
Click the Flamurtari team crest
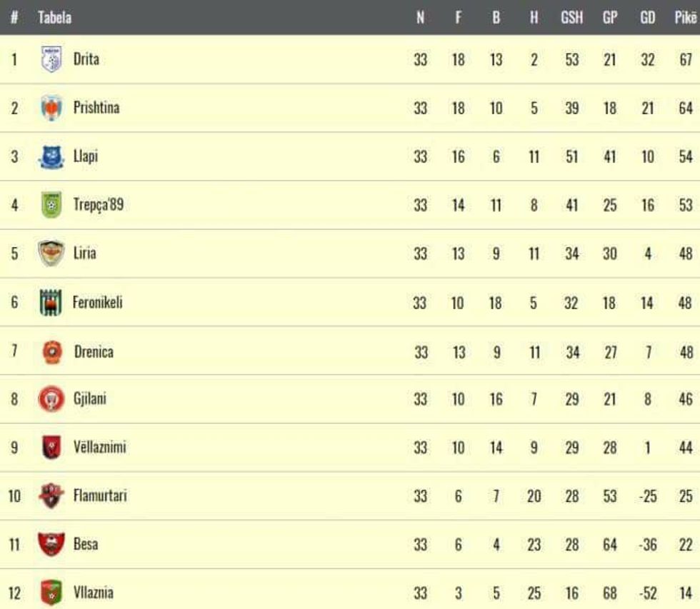(51, 495)
